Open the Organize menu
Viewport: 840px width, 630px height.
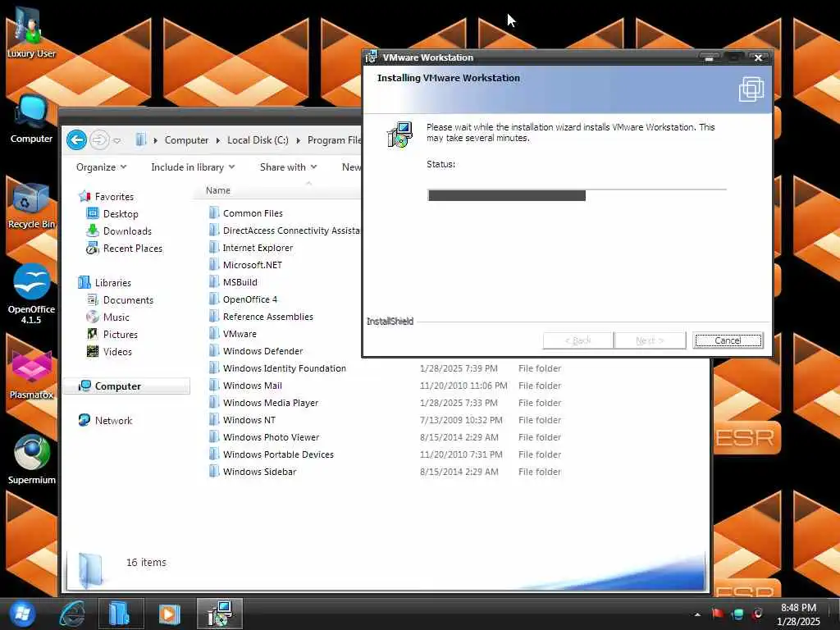click(101, 167)
